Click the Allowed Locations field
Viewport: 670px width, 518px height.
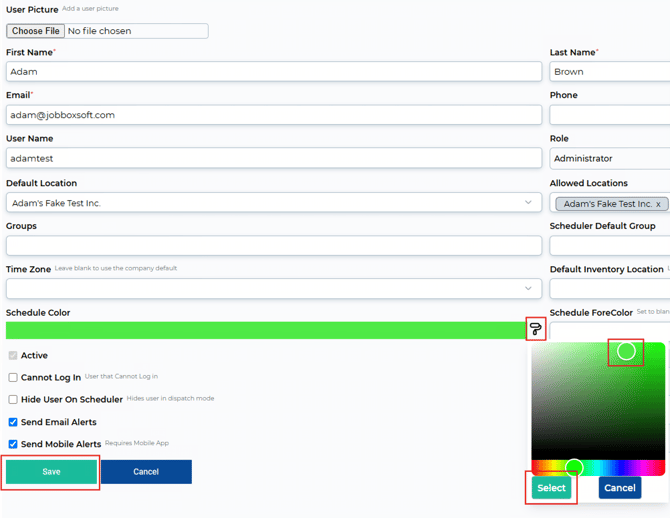(610, 203)
